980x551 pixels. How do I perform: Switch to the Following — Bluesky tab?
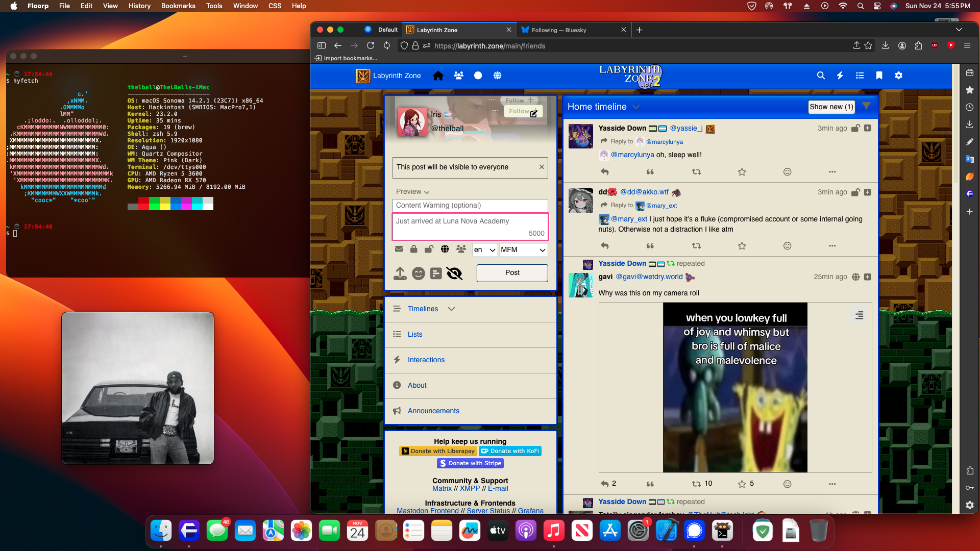(559, 30)
